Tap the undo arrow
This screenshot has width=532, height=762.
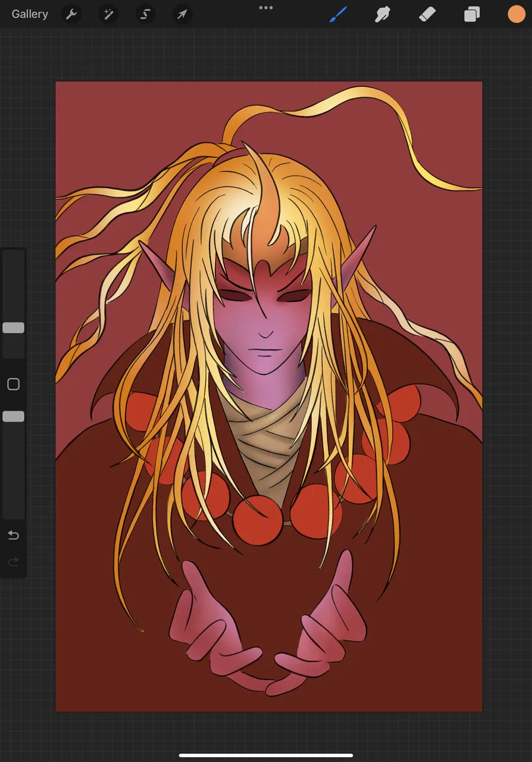tap(13, 535)
